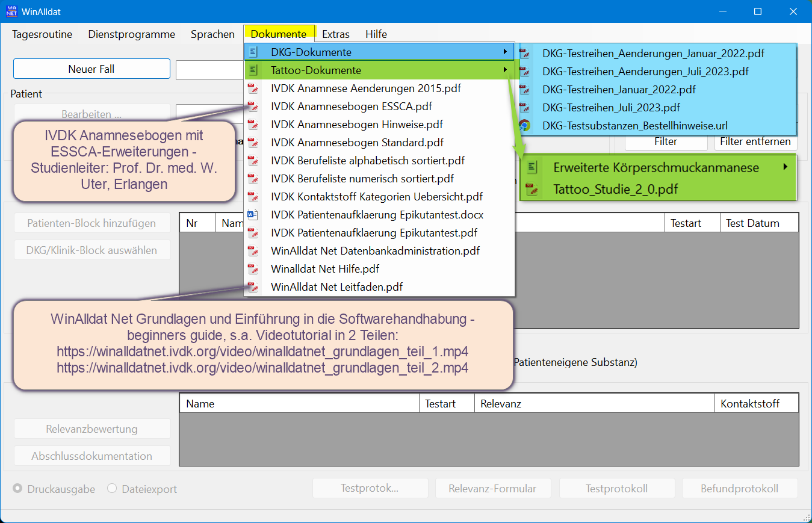Open DKG-Testreihen_Juli_2023.pdf from the submenu

[x=611, y=108]
